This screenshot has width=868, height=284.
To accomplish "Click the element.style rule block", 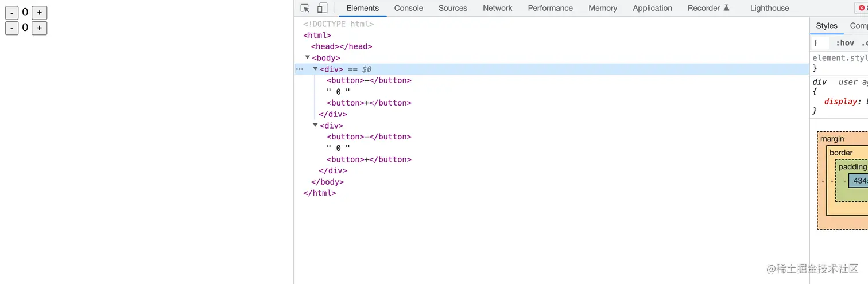I will coord(840,63).
